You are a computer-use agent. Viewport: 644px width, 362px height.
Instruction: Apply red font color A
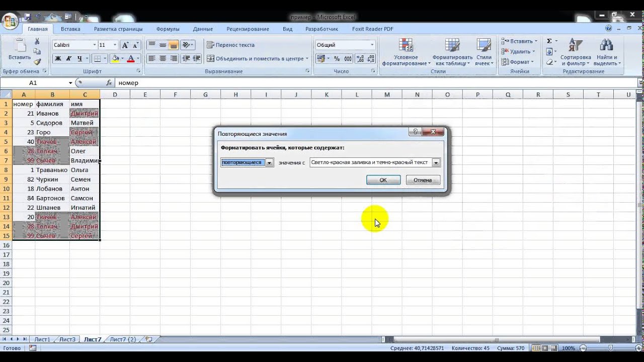click(x=131, y=59)
